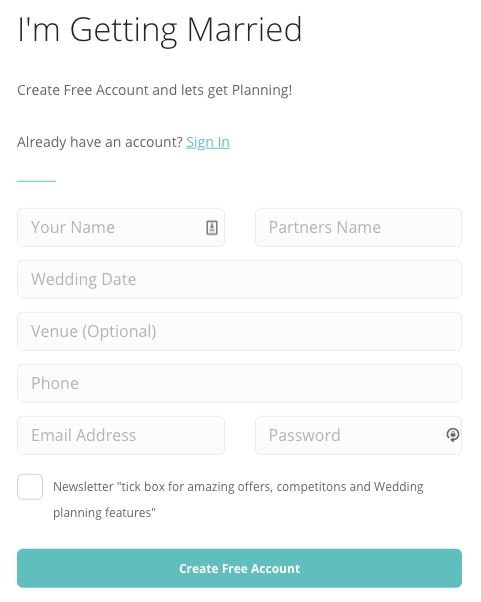Open the Wedding Date field

pos(240,279)
